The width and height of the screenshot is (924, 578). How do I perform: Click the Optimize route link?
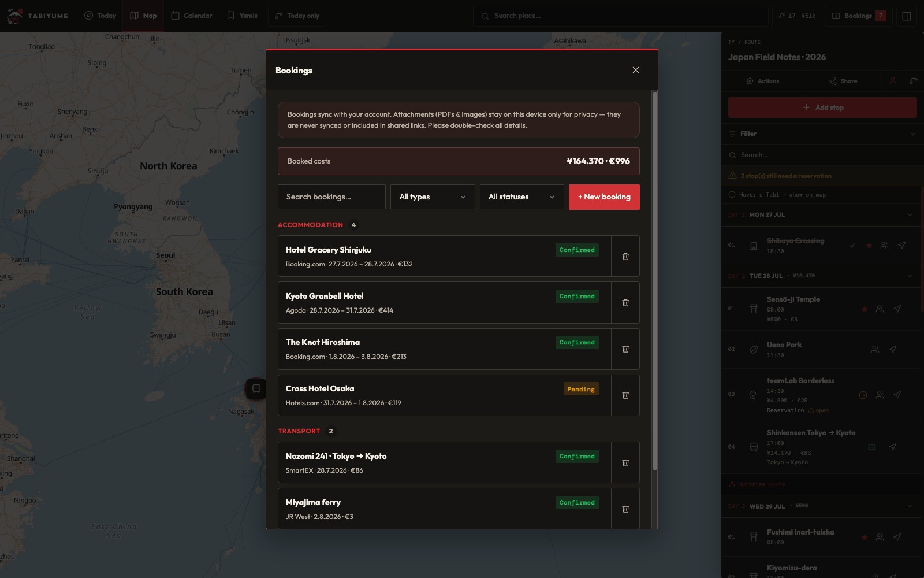[x=757, y=484]
